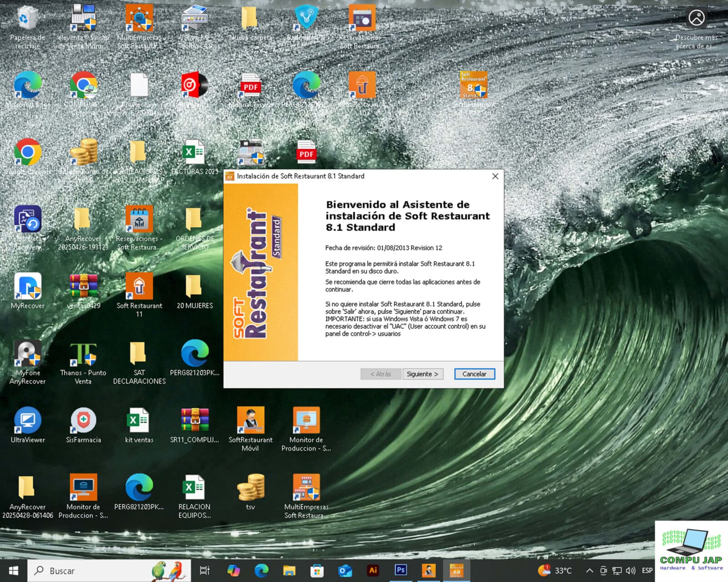
Task: Launch eleventa Punto de Venta shortcut
Action: pos(83,19)
